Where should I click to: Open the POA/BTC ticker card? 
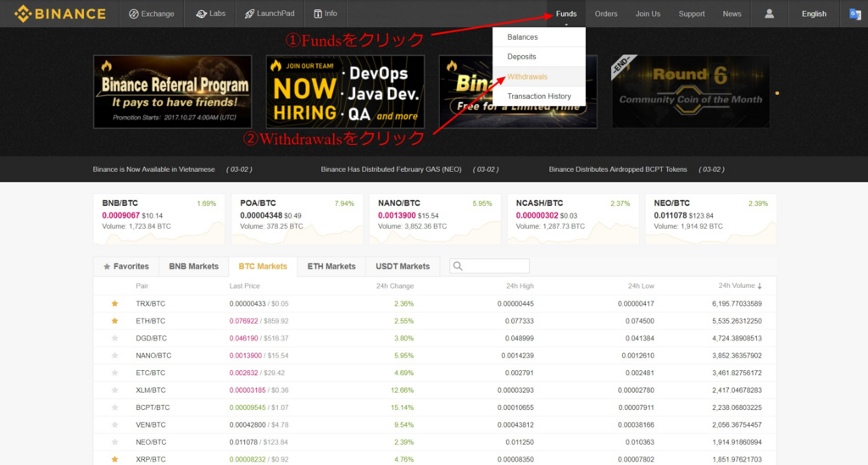pos(297,219)
